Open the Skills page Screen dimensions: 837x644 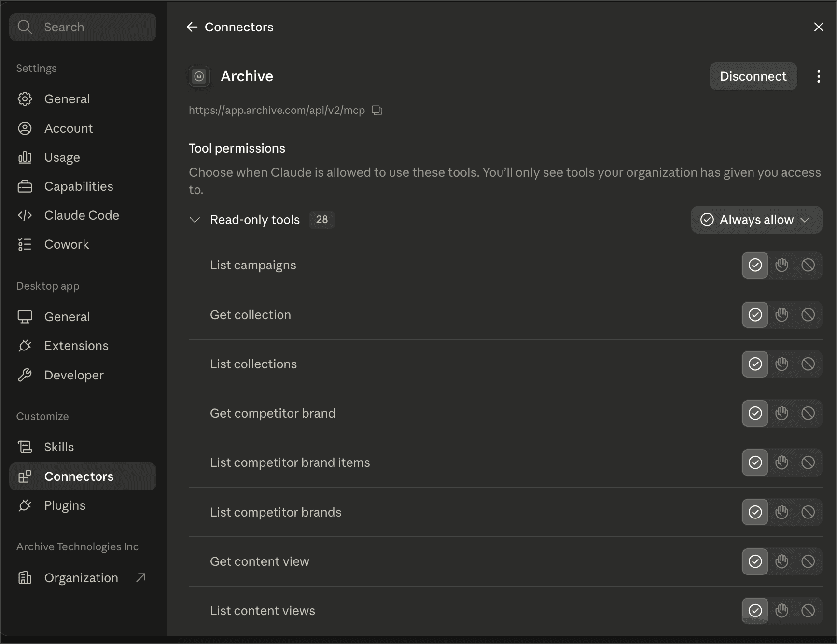(x=83, y=447)
